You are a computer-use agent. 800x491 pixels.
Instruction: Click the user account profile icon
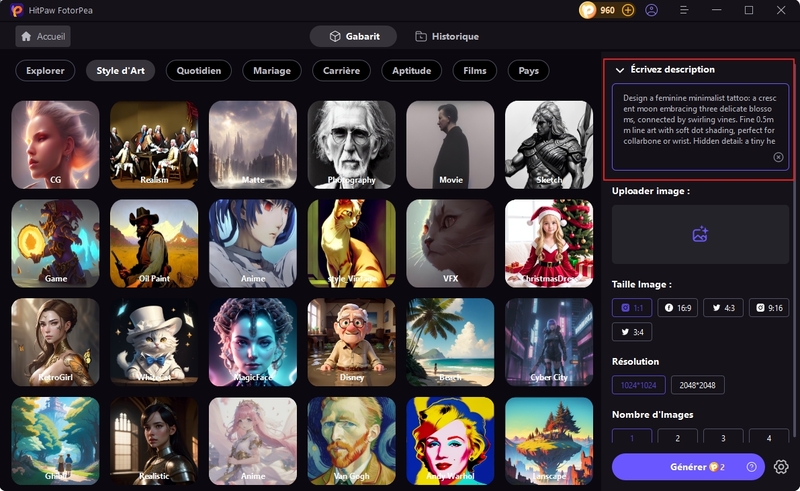[652, 10]
